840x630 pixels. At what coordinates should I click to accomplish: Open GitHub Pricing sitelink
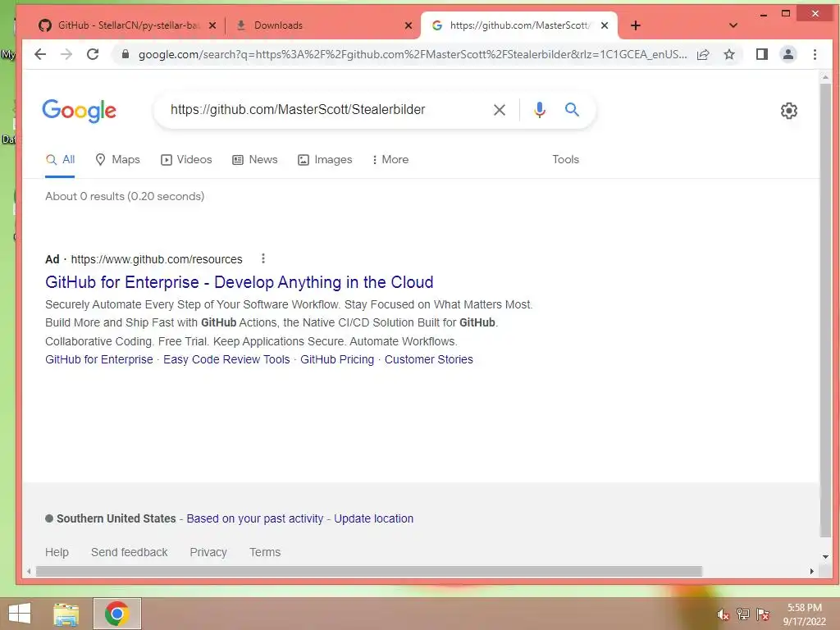click(337, 359)
